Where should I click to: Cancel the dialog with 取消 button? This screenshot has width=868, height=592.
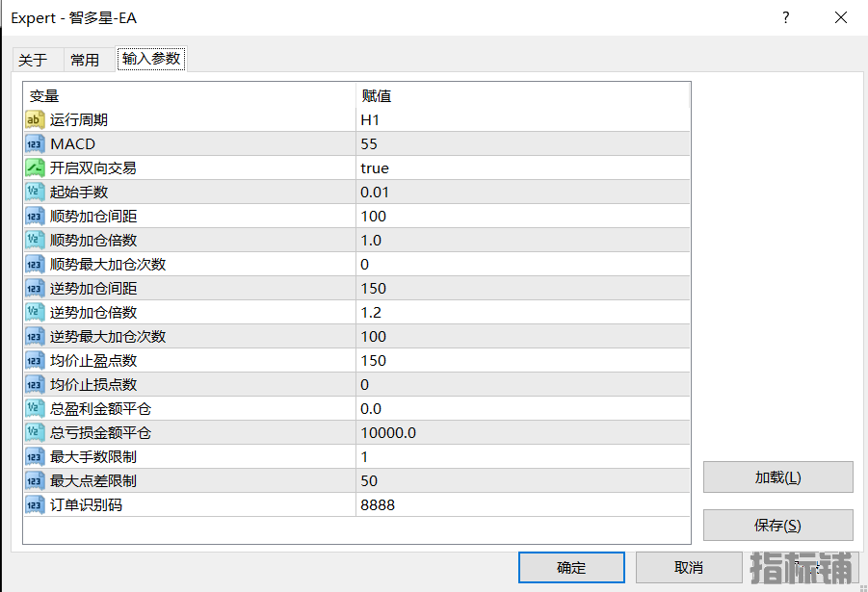(688, 568)
